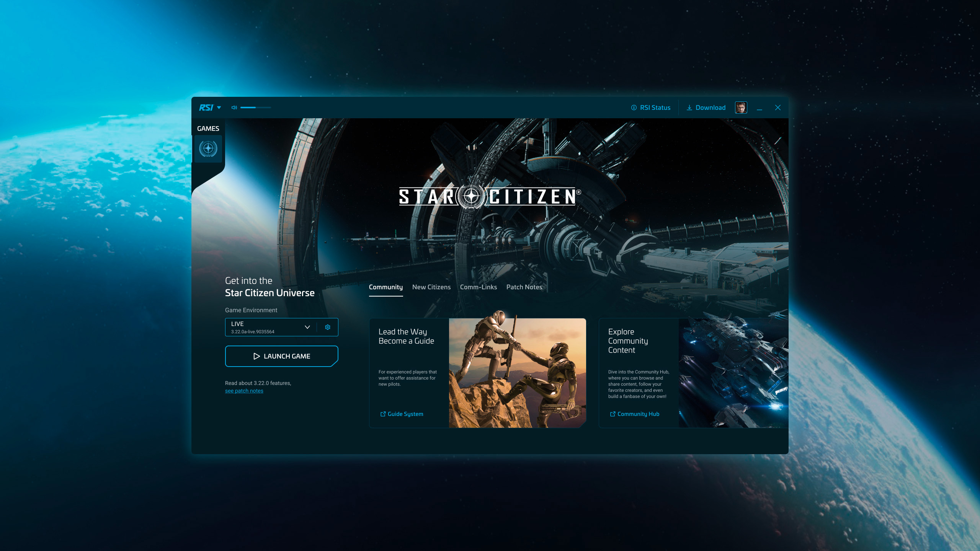
Task: Click the 'Star Citizen Universe' heading
Action: tap(270, 293)
